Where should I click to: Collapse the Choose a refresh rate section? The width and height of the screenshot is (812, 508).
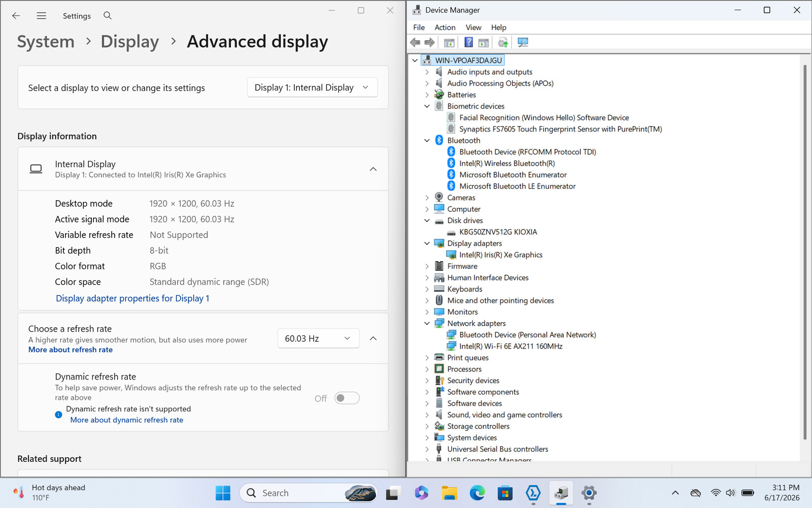[373, 338]
